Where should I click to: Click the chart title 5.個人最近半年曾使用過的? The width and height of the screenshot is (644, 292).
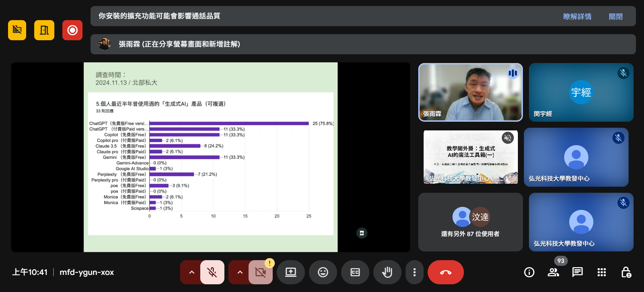coord(161,104)
